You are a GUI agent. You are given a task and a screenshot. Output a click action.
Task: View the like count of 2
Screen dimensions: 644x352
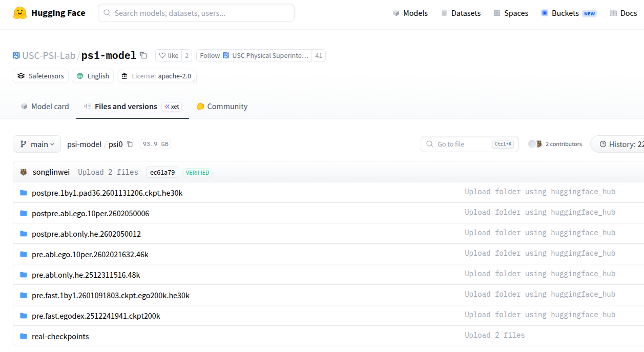187,55
